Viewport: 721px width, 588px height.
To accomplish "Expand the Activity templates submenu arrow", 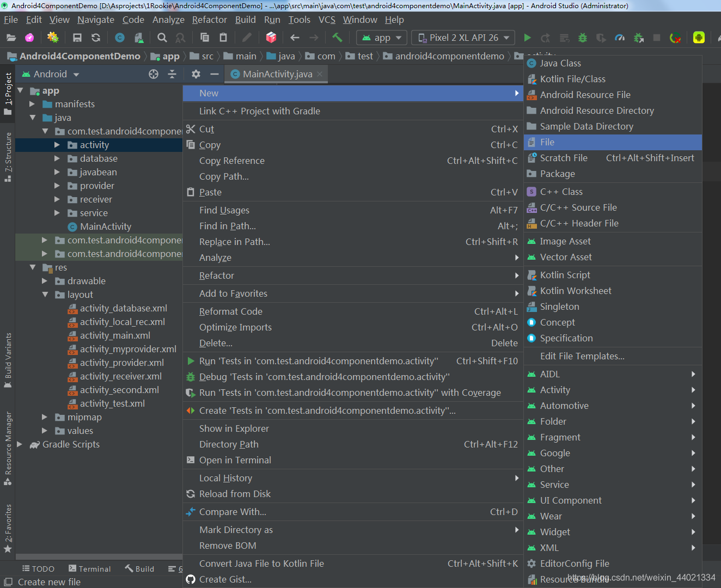I will click(x=693, y=390).
